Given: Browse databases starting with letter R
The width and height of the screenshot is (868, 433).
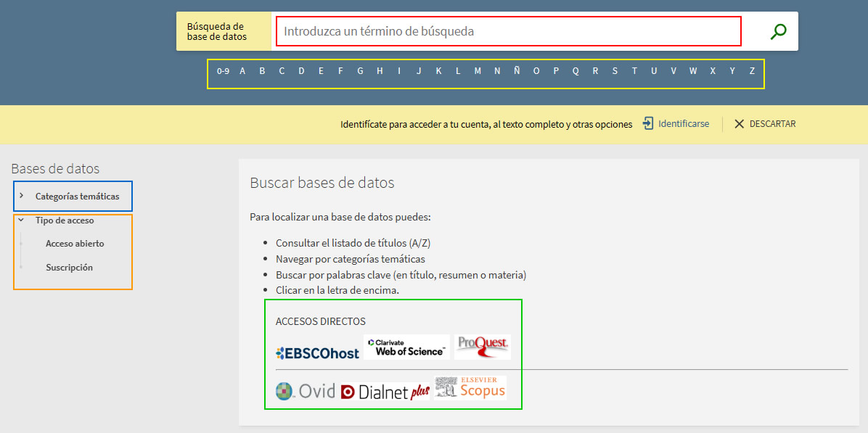Looking at the screenshot, I should (595, 71).
